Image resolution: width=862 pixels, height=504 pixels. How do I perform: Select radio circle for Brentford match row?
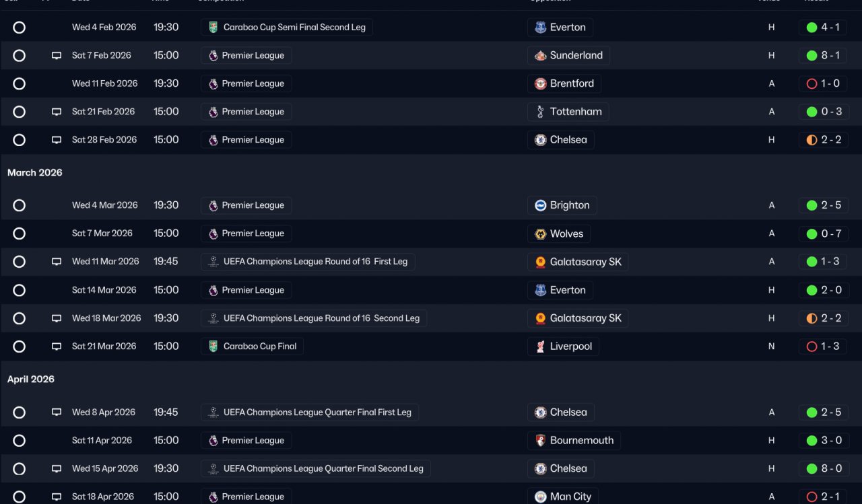[19, 84]
